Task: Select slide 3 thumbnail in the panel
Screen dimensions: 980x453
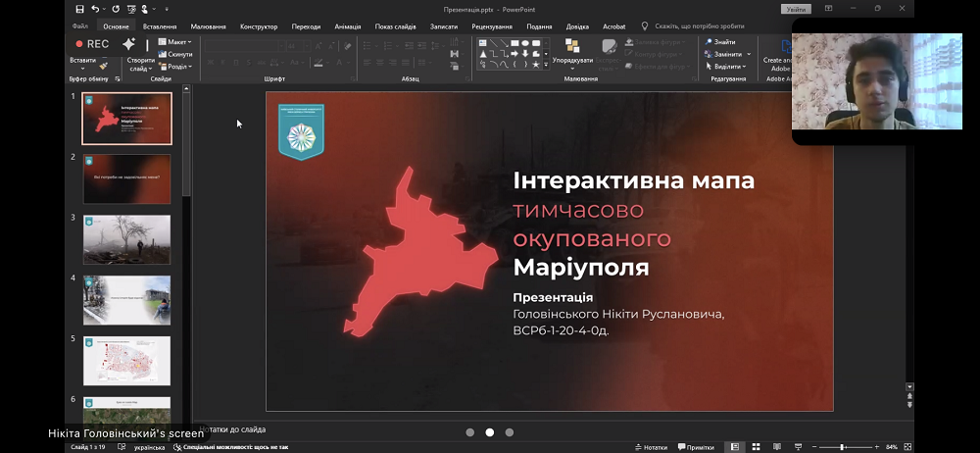Action: pos(126,239)
